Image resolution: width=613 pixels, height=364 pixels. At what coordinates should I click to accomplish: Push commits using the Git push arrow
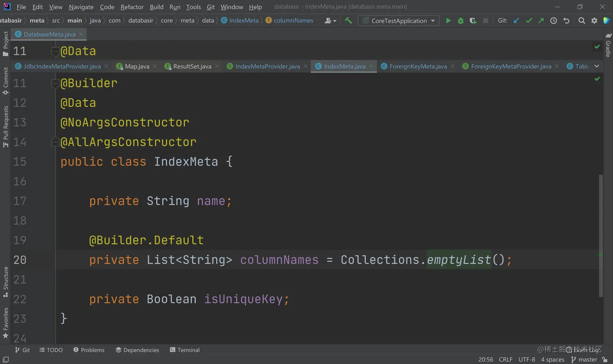point(541,21)
